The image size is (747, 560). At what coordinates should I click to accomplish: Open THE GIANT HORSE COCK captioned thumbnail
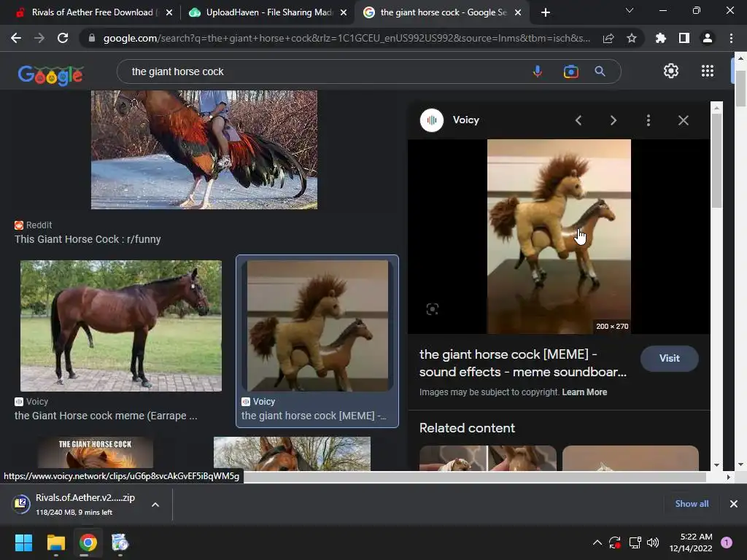(x=96, y=454)
